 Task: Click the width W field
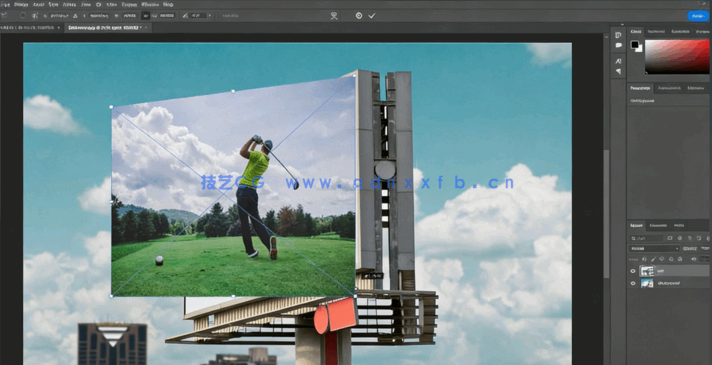pos(129,15)
